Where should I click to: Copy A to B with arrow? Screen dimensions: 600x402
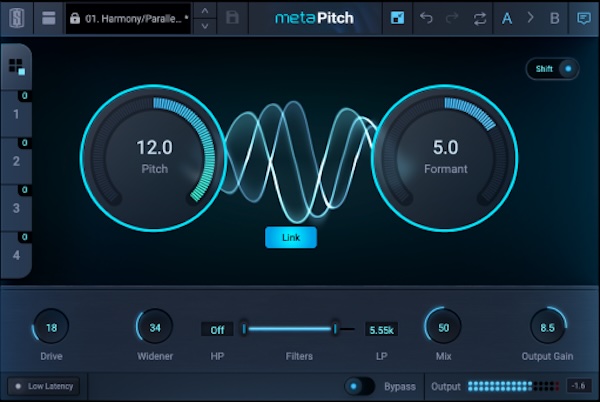530,18
